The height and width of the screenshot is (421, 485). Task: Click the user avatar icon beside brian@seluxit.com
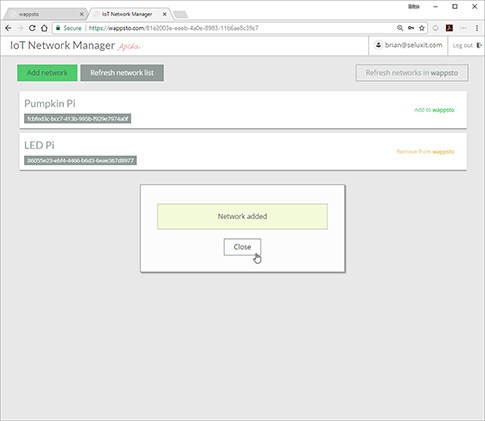coord(378,45)
